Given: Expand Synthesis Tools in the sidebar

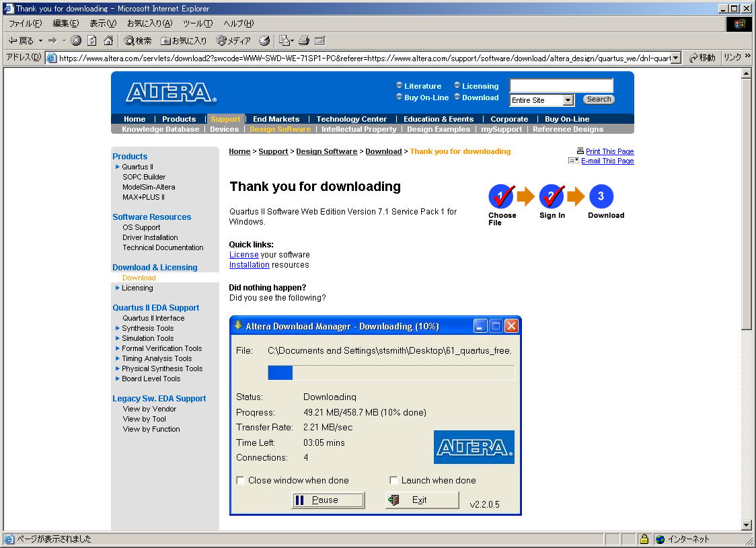Looking at the screenshot, I should coord(117,328).
